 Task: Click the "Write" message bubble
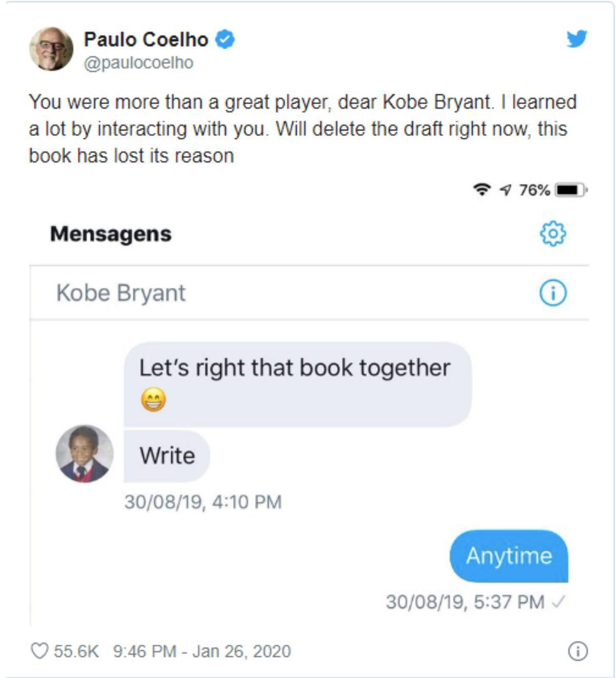(x=167, y=456)
